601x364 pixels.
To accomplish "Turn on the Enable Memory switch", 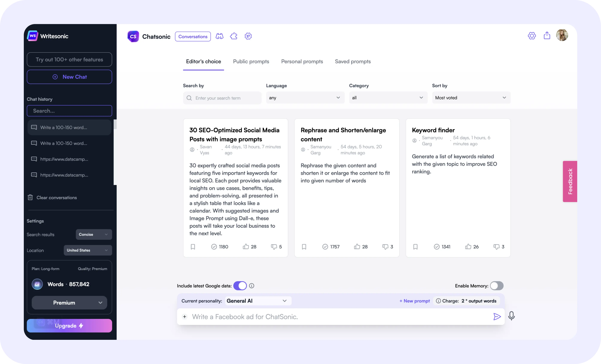I will tap(497, 286).
